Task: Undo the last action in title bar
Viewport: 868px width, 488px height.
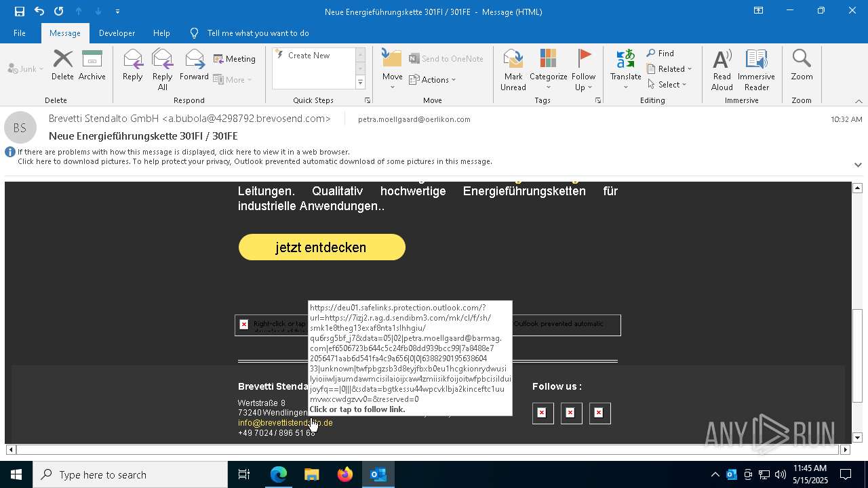Action: tap(39, 12)
